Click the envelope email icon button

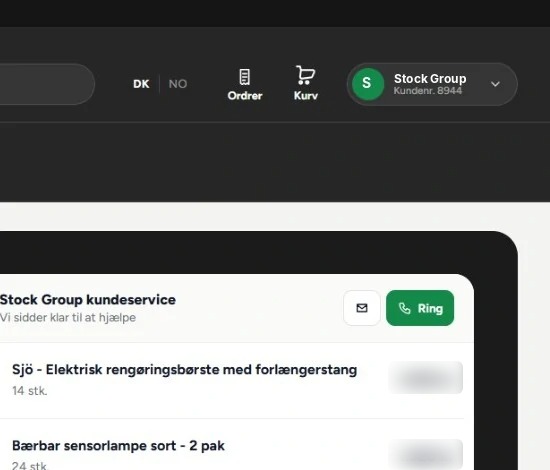click(x=362, y=308)
